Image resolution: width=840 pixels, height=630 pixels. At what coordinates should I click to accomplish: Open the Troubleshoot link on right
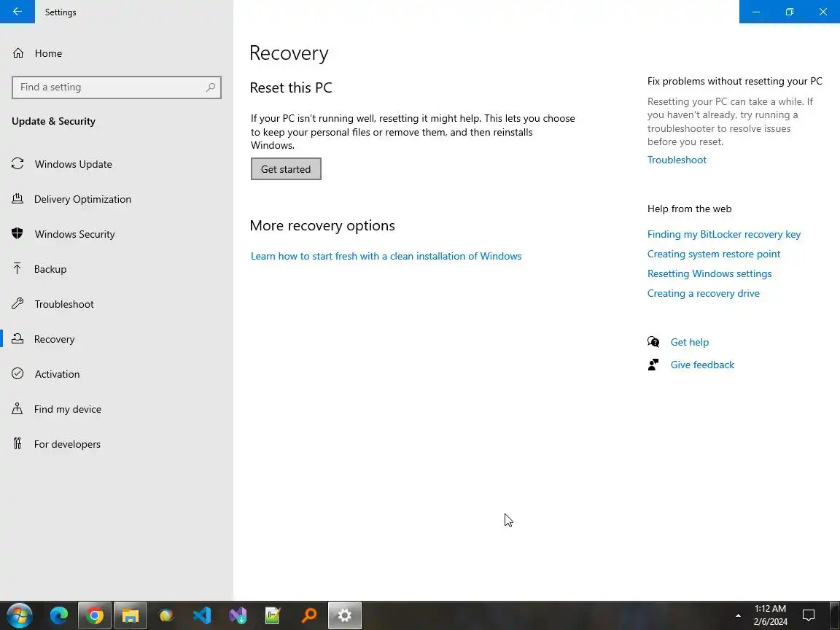pos(677,160)
